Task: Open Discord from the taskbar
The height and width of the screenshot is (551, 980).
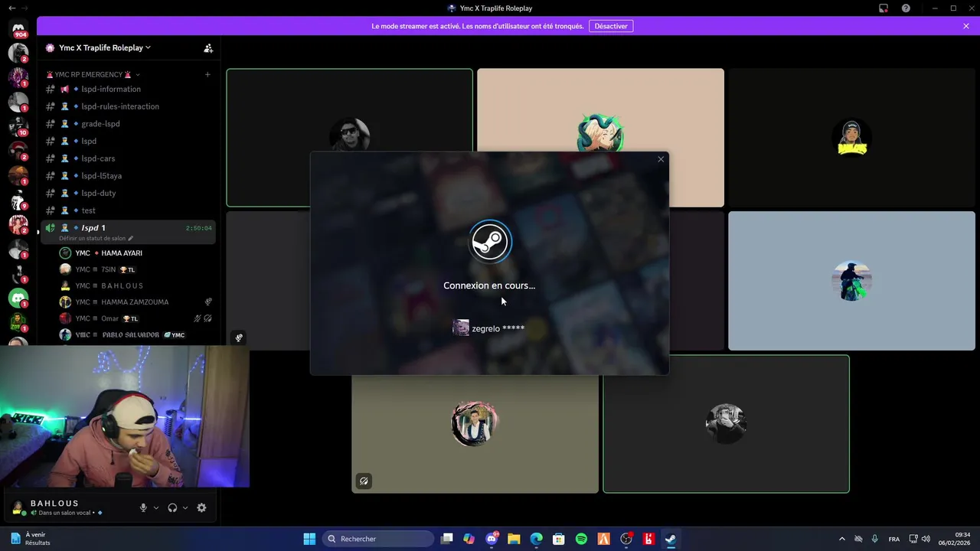Action: pos(492,539)
